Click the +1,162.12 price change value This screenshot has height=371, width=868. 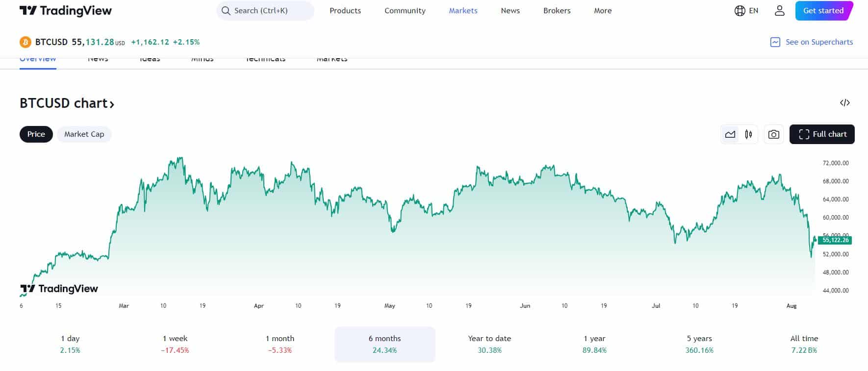[150, 42]
